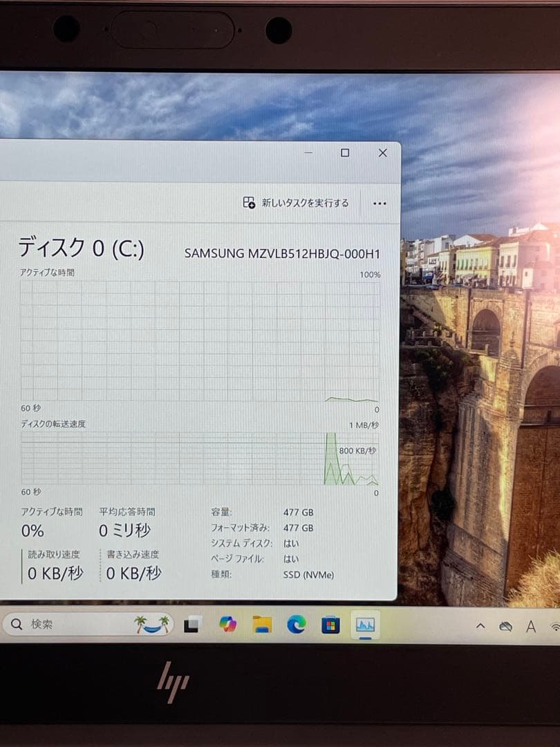The height and width of the screenshot is (747, 560).
Task: Launch Copilot from the taskbar
Action: coord(228,626)
